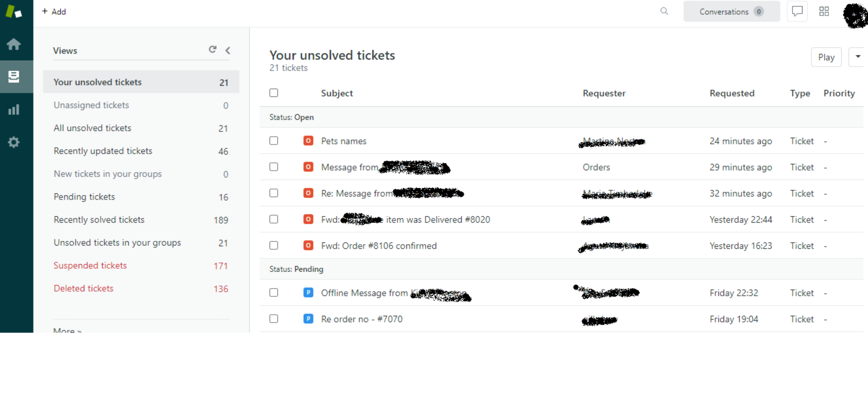Open the Re order no - #7070 ticket
This screenshot has width=868, height=408.
pos(362,319)
